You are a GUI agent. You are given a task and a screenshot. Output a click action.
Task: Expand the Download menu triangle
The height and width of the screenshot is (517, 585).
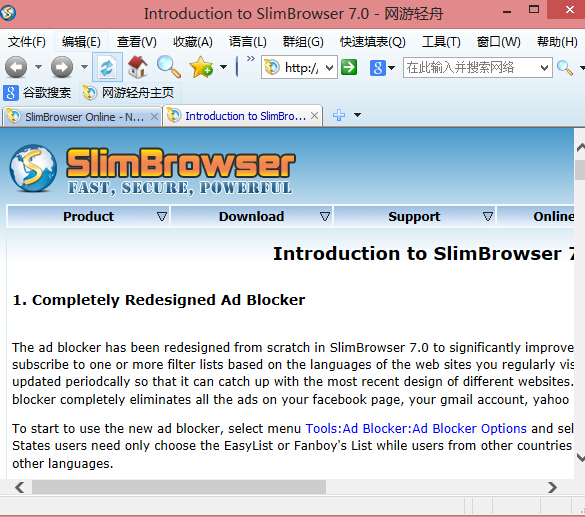click(325, 216)
